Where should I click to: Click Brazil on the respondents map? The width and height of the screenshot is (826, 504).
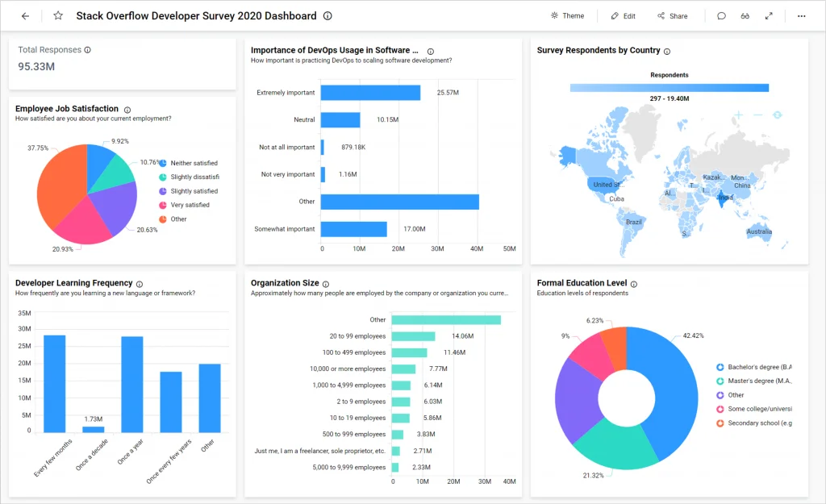[x=633, y=222]
